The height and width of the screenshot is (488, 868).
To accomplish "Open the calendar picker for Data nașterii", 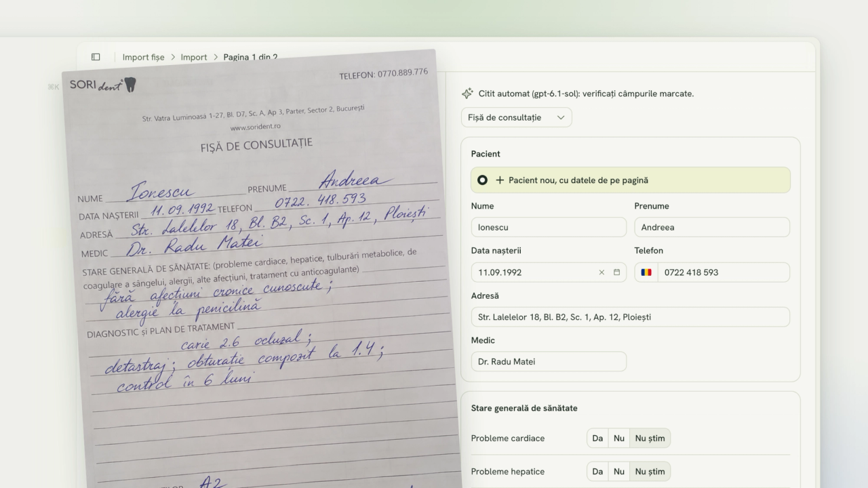I will coord(617,272).
